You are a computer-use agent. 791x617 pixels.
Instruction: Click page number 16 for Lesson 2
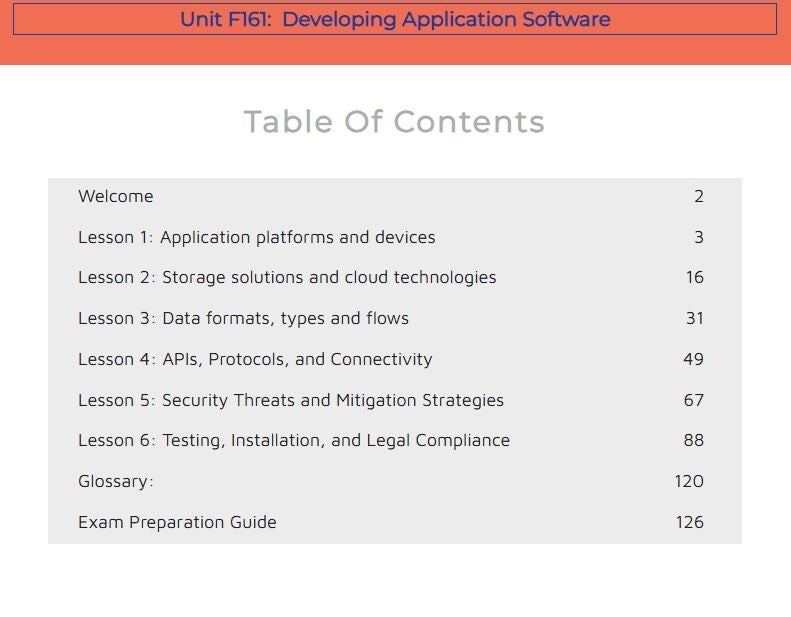tap(695, 277)
